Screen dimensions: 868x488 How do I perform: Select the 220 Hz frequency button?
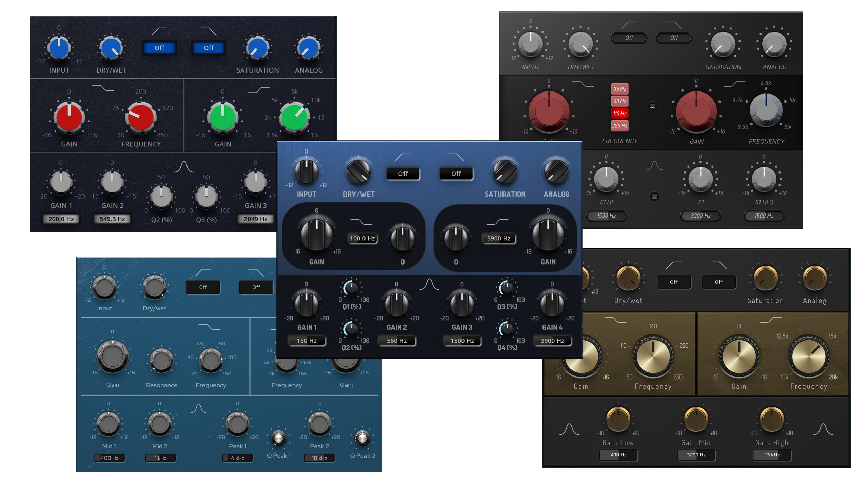tap(619, 126)
